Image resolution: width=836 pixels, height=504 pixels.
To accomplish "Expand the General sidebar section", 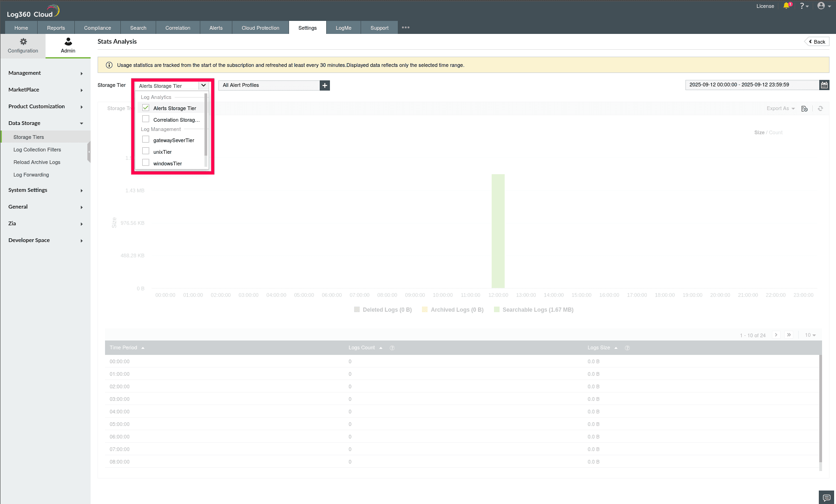I will click(46, 207).
